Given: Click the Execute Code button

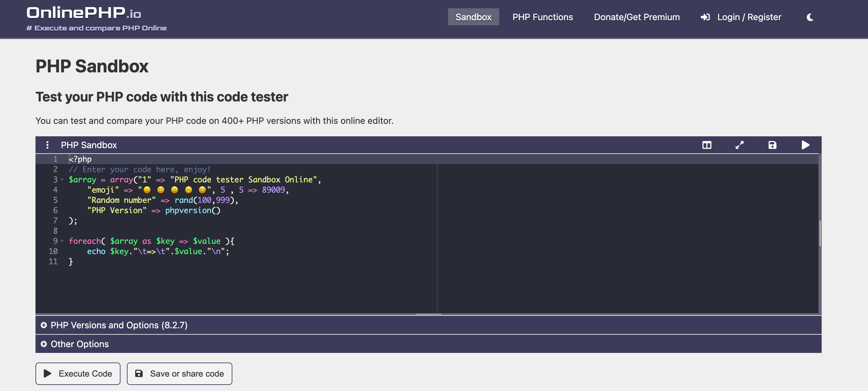Looking at the screenshot, I should tap(78, 373).
